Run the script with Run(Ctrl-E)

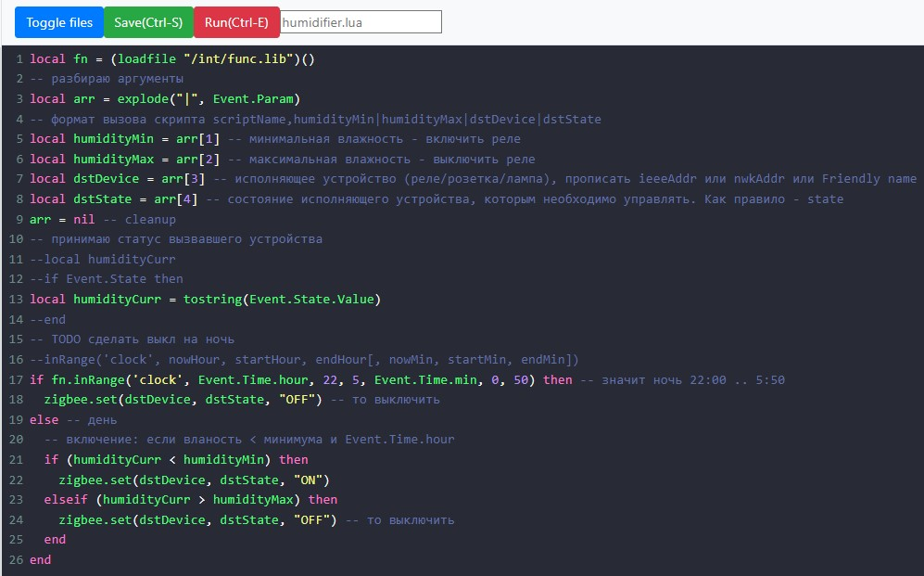point(236,22)
